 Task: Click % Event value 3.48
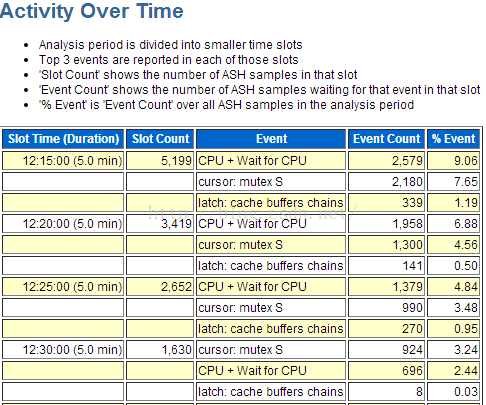(x=466, y=308)
